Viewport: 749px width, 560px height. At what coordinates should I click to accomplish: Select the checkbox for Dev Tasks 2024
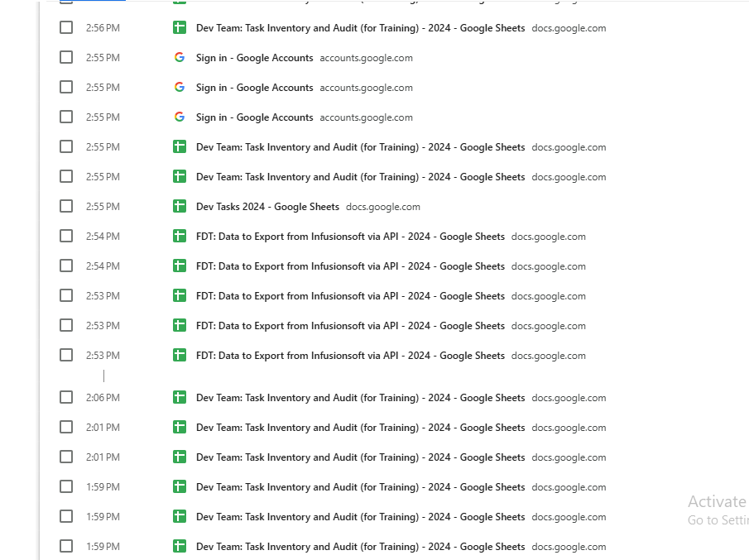[66, 207]
